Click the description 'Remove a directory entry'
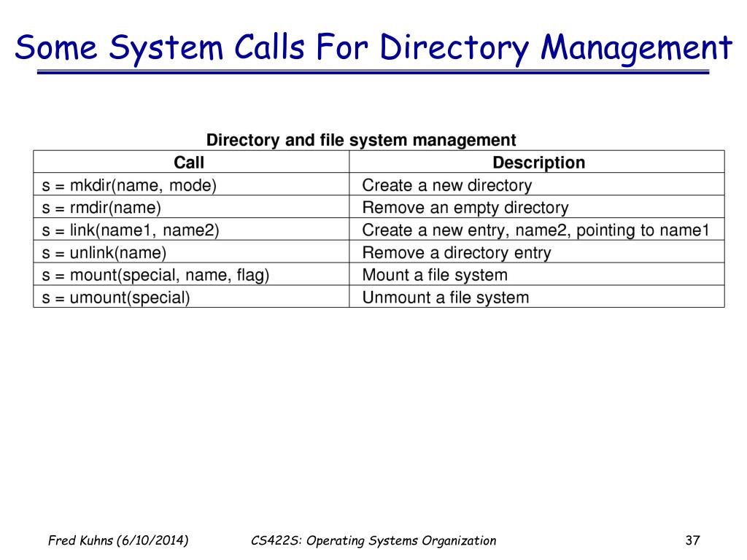The width and height of the screenshot is (747, 560). tap(457, 252)
